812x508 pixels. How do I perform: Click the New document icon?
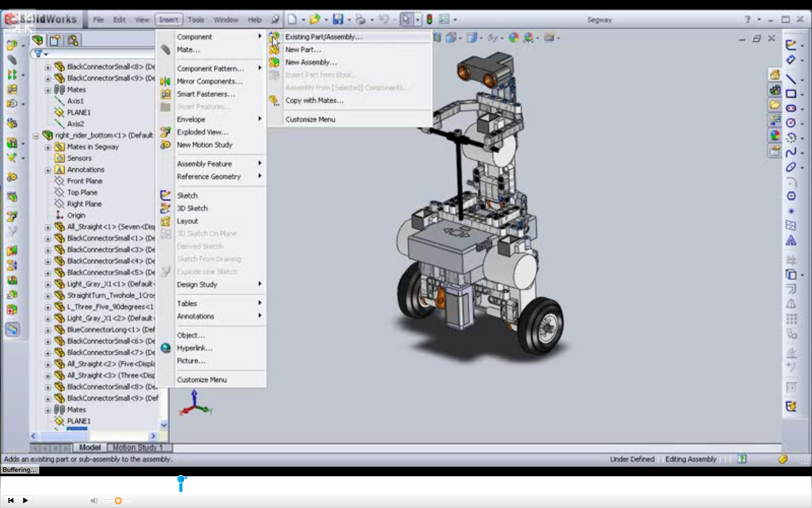tap(292, 20)
